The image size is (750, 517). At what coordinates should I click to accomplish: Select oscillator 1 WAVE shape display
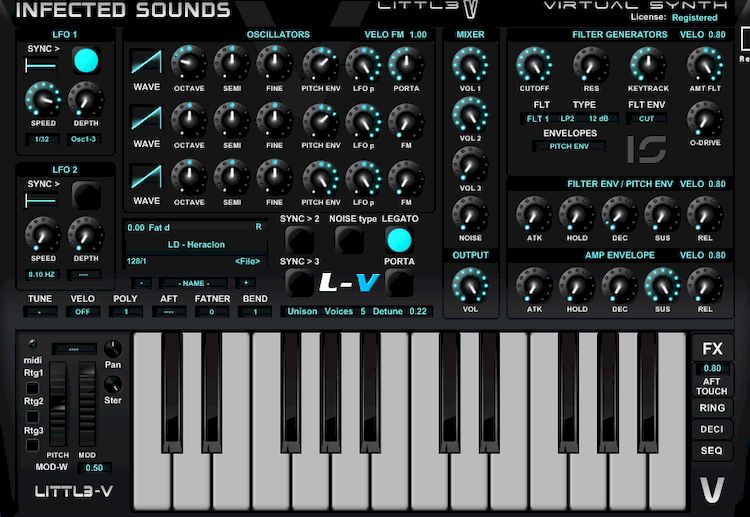[x=147, y=63]
